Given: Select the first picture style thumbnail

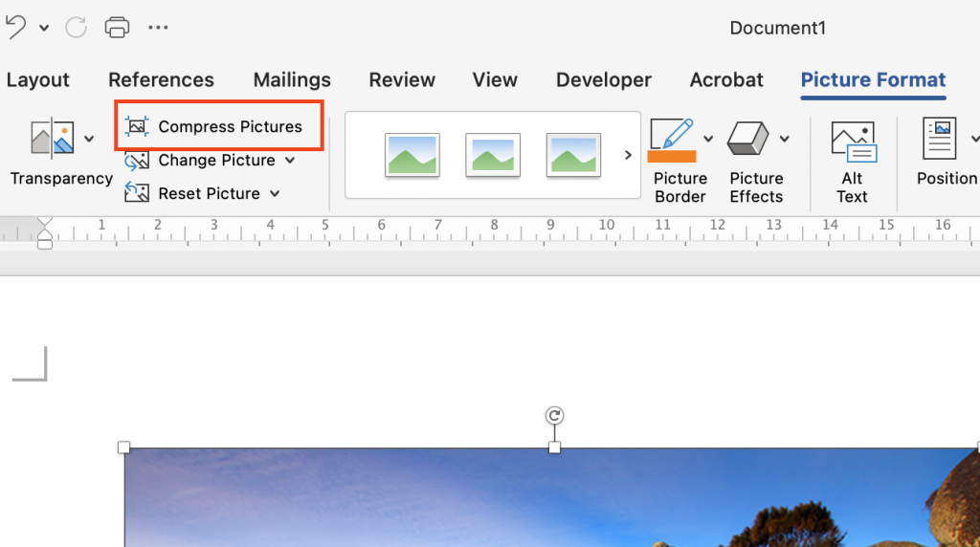Looking at the screenshot, I should click(x=412, y=155).
